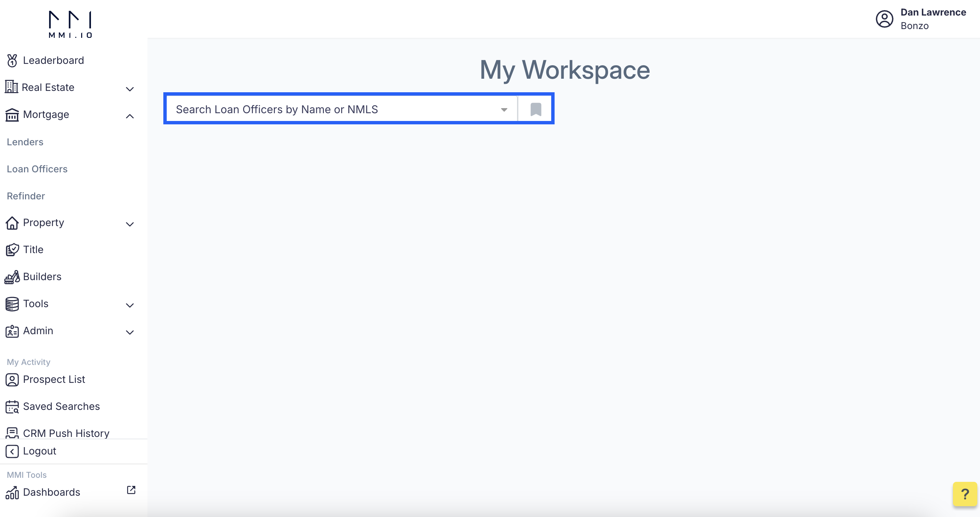The image size is (980, 517).
Task: Click the Dan Lawrence account name
Action: pyautogui.click(x=933, y=12)
